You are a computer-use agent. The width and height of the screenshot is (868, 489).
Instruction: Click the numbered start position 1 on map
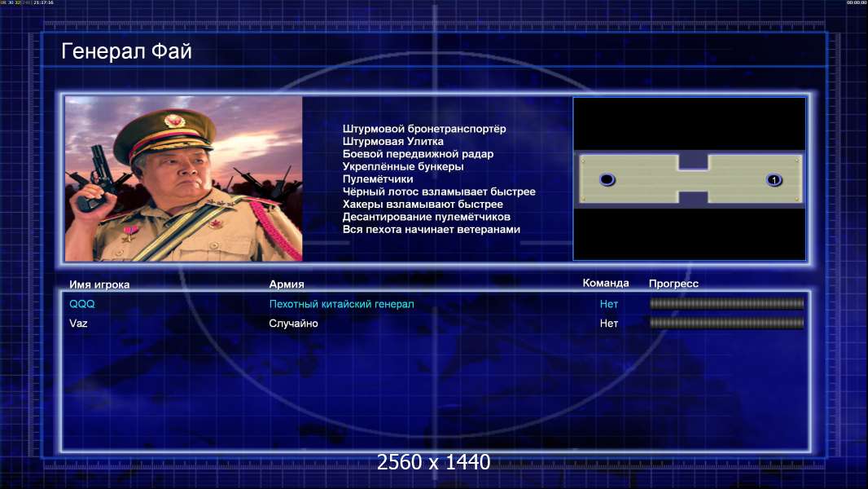click(774, 179)
